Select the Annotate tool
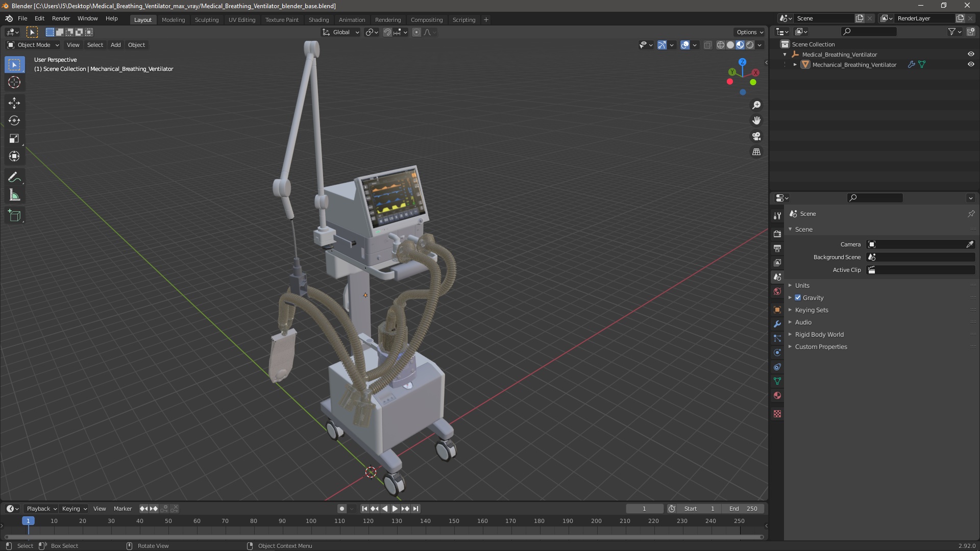Viewport: 980px width, 551px height. click(x=14, y=178)
